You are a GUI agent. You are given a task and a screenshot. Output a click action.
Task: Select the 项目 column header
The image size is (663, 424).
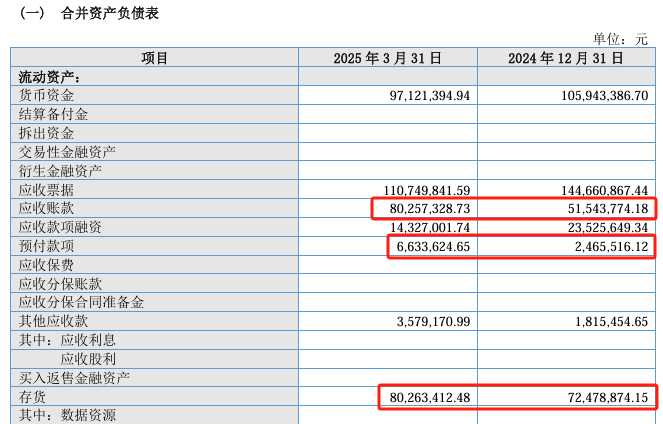[x=154, y=58]
